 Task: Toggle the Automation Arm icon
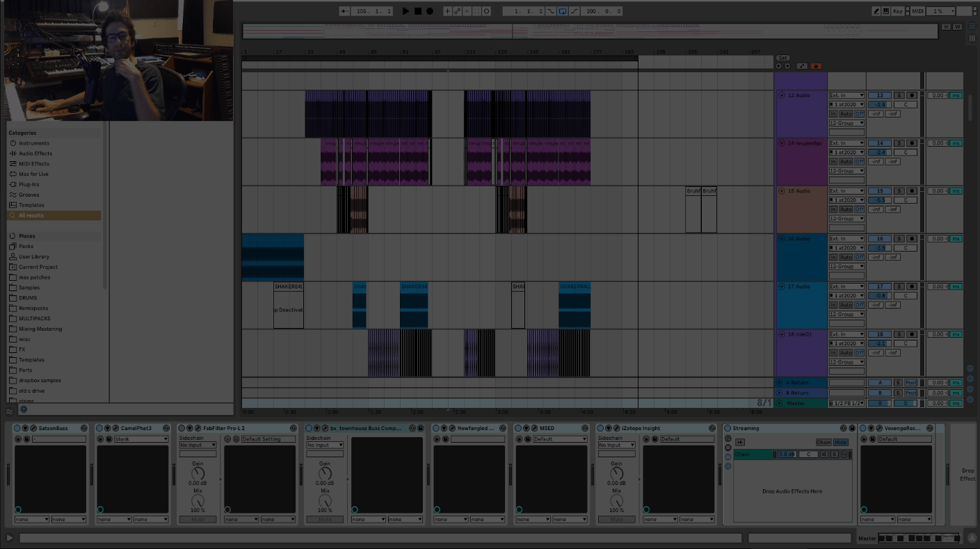click(457, 11)
